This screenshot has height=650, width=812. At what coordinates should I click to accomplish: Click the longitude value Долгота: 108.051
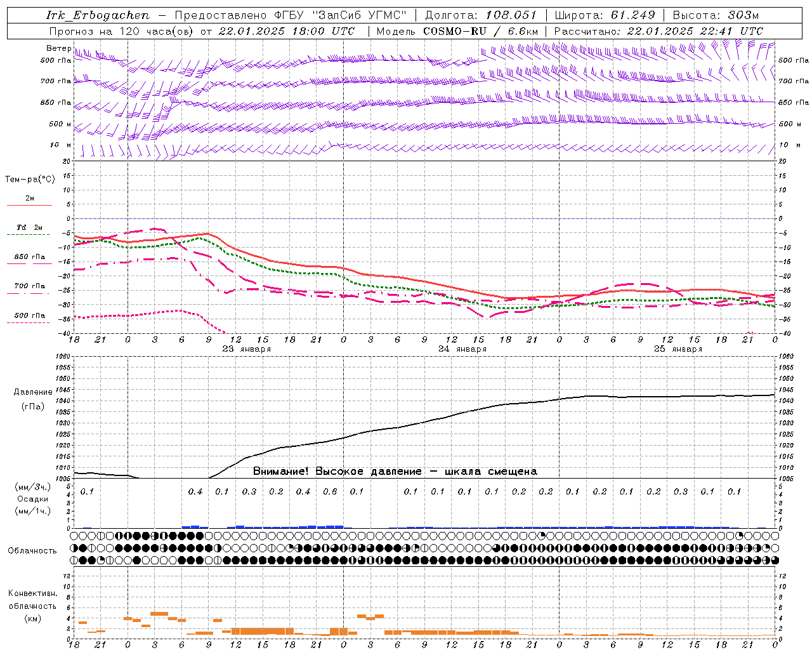[x=481, y=15]
